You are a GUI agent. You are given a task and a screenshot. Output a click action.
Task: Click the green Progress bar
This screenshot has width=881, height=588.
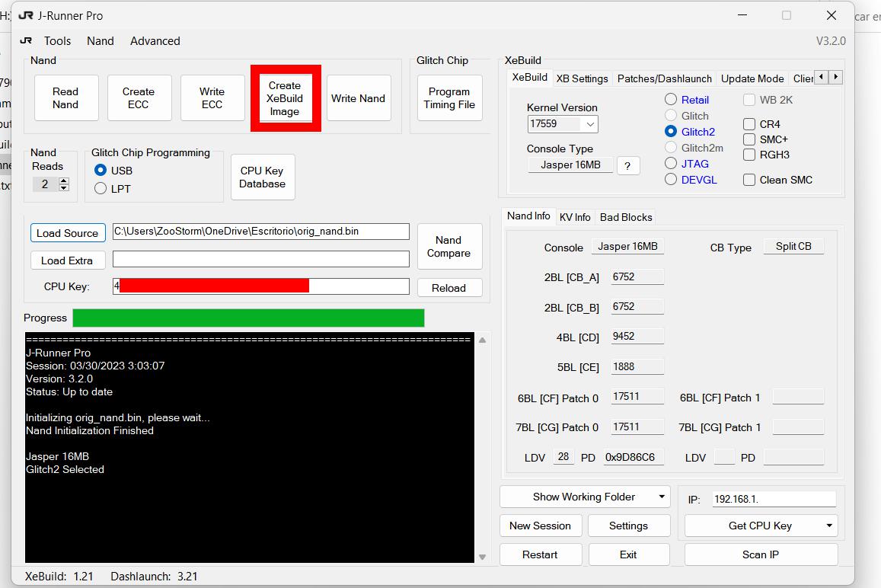pyautogui.click(x=248, y=318)
